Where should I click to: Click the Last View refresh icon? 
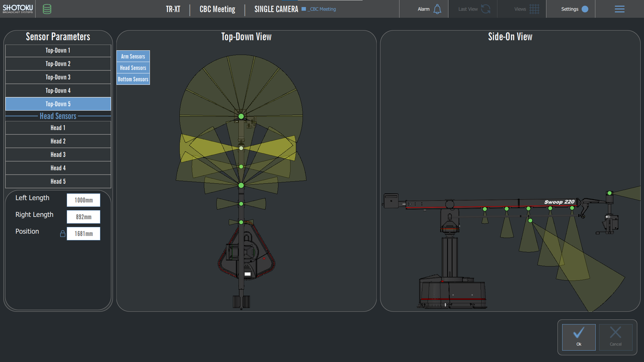pyautogui.click(x=485, y=9)
